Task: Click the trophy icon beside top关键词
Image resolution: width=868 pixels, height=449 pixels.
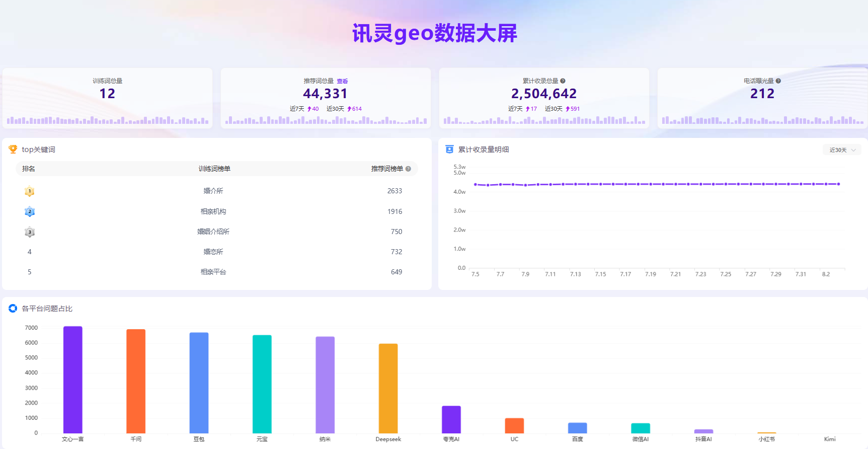Action: click(13, 149)
